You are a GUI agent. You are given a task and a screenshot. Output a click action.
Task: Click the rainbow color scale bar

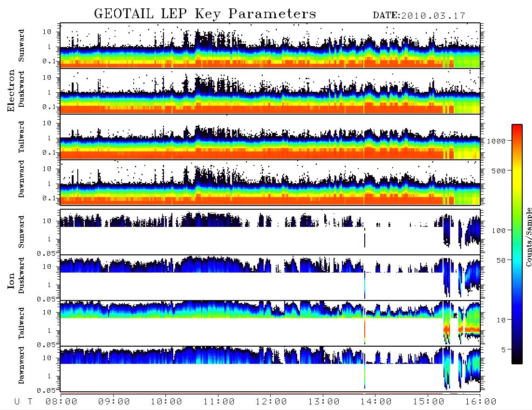point(517,244)
